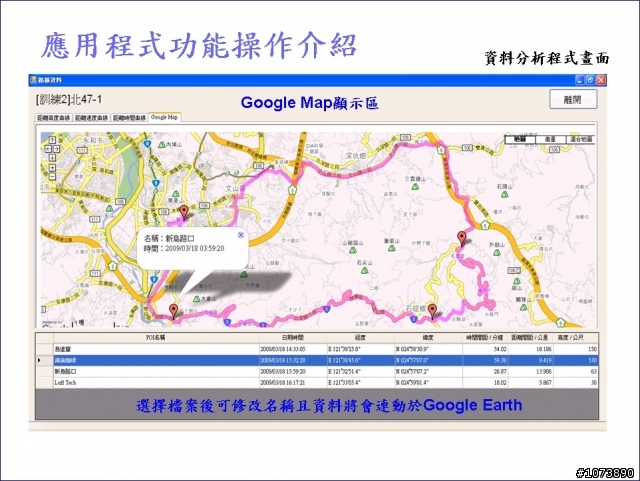Click altitude cell 150
This screenshot has height=481, width=640.
click(x=576, y=349)
